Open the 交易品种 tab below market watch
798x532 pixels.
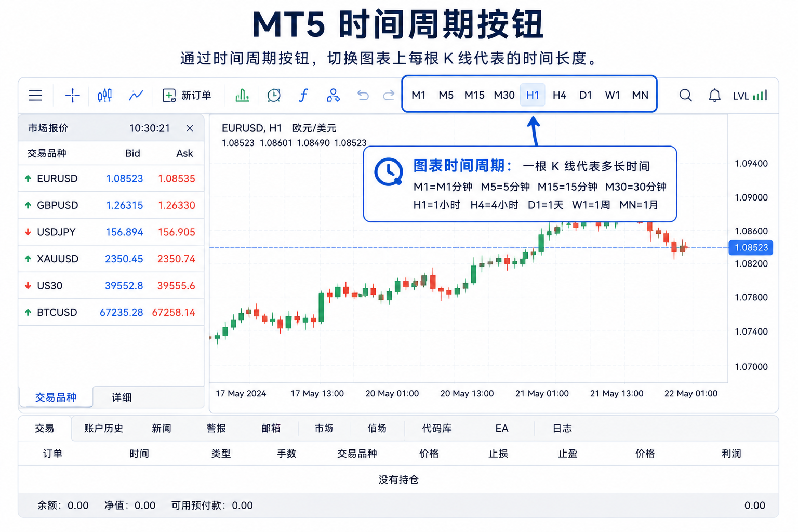coord(56,397)
